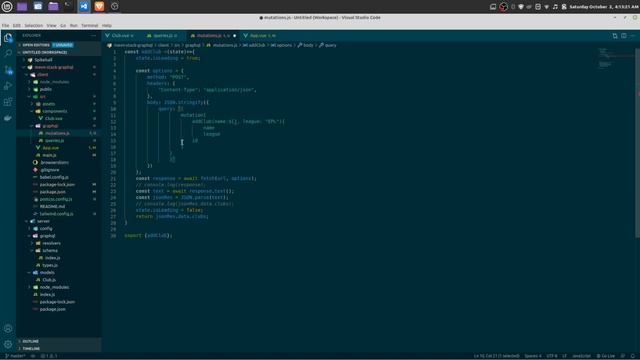Open Club.js under models folder

tap(59, 280)
